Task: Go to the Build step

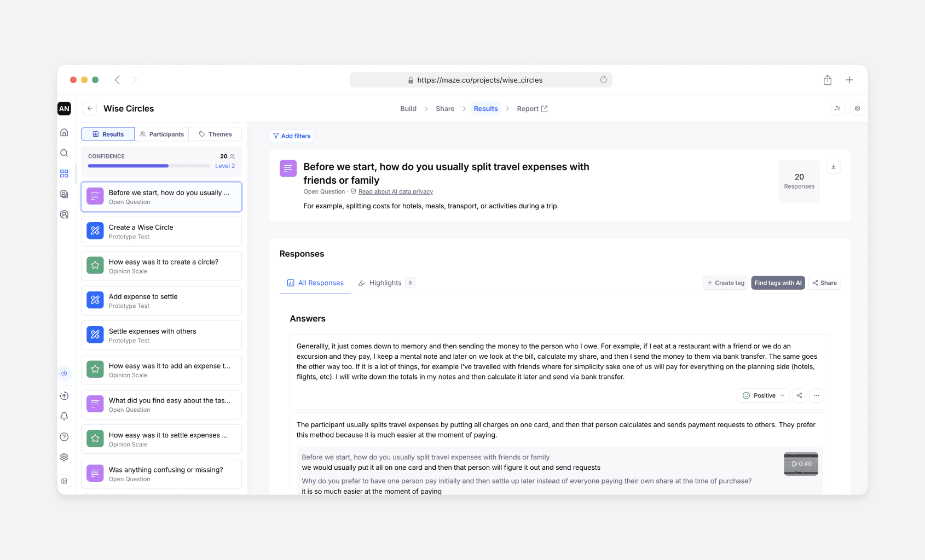Action: (408, 109)
